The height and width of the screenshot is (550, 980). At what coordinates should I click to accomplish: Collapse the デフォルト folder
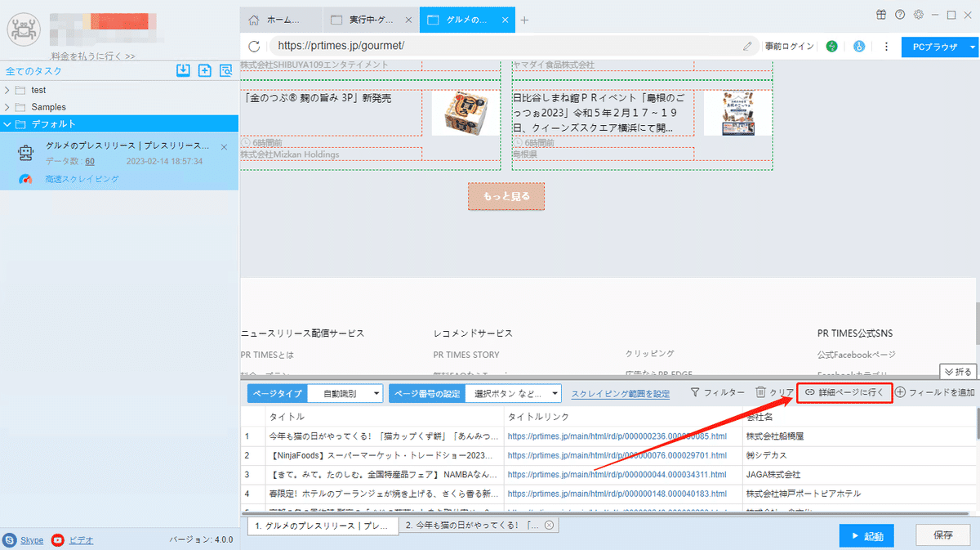pos(8,124)
